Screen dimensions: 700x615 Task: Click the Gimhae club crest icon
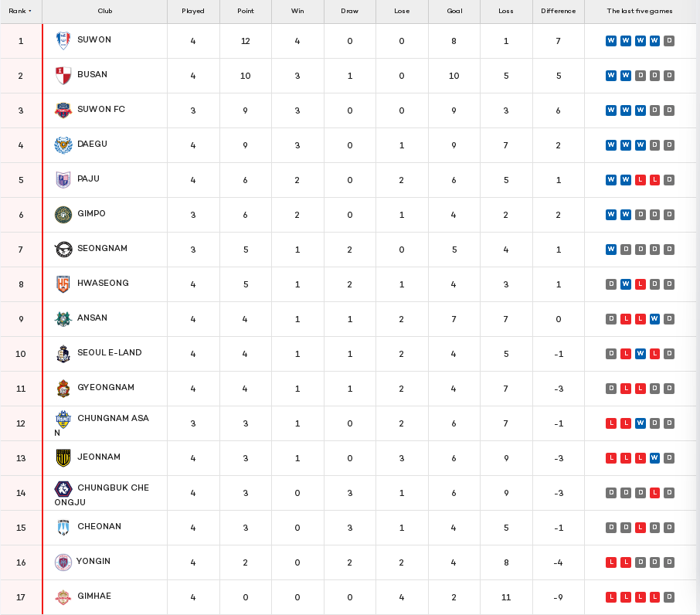click(x=63, y=597)
